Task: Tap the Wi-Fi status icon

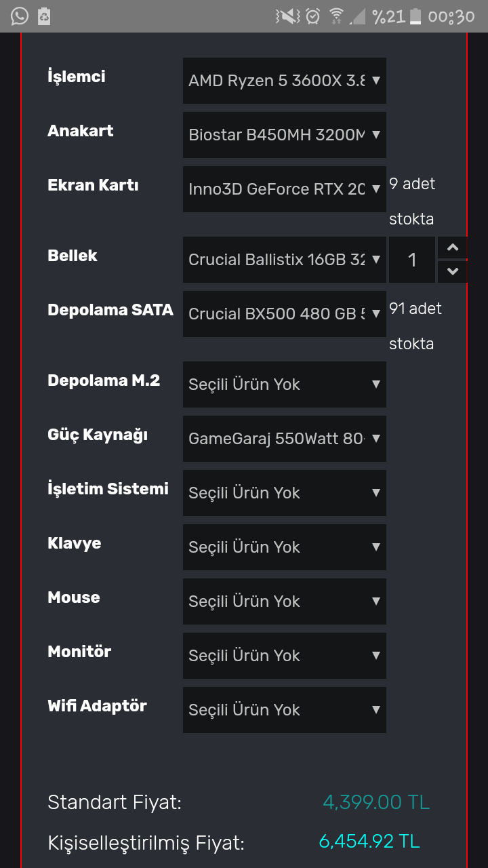Action: [x=336, y=16]
